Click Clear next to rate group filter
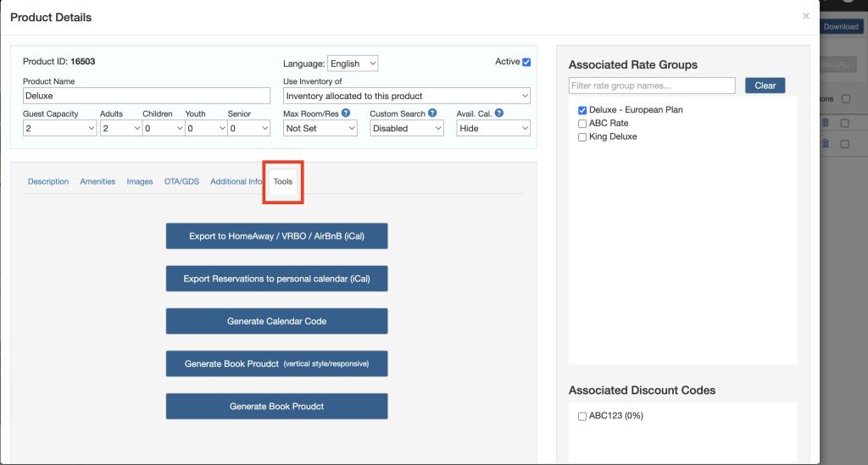The image size is (868, 465). (x=765, y=86)
